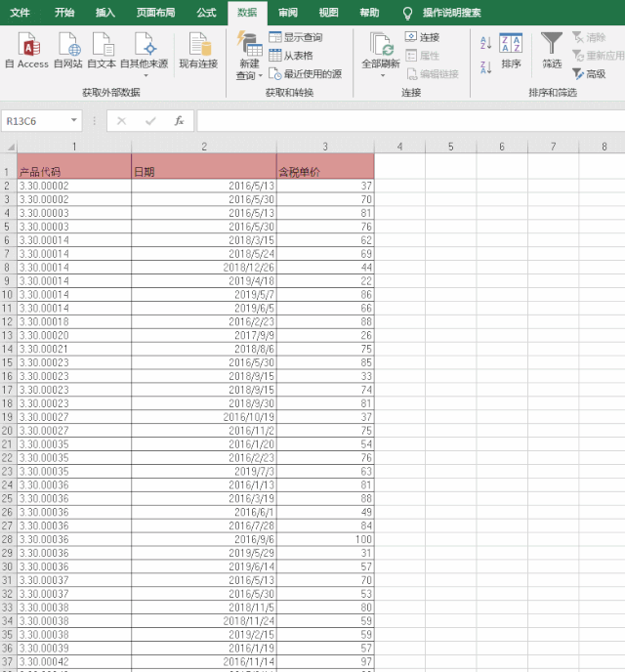Open workbook 连接 dialog
The height and width of the screenshot is (672, 625).
point(423,37)
